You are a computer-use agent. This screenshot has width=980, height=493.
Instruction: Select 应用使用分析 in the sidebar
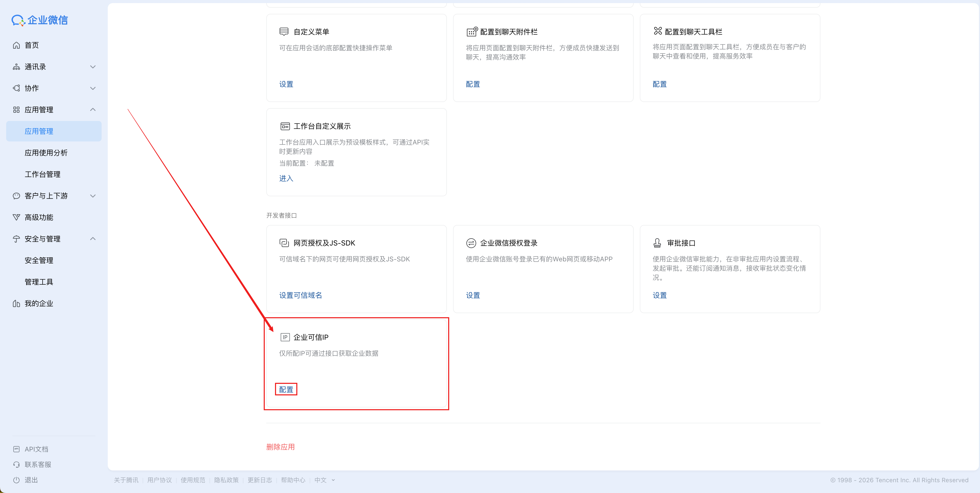point(46,153)
